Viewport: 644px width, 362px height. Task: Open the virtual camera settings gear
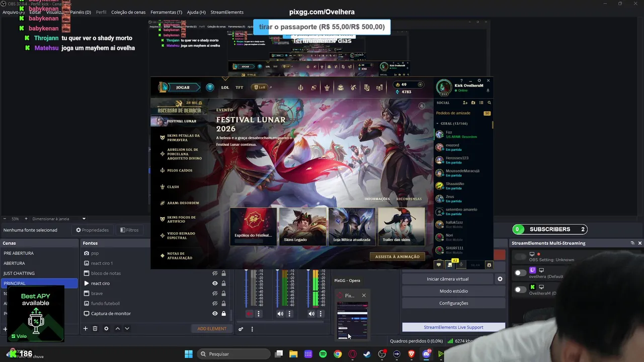point(500,279)
